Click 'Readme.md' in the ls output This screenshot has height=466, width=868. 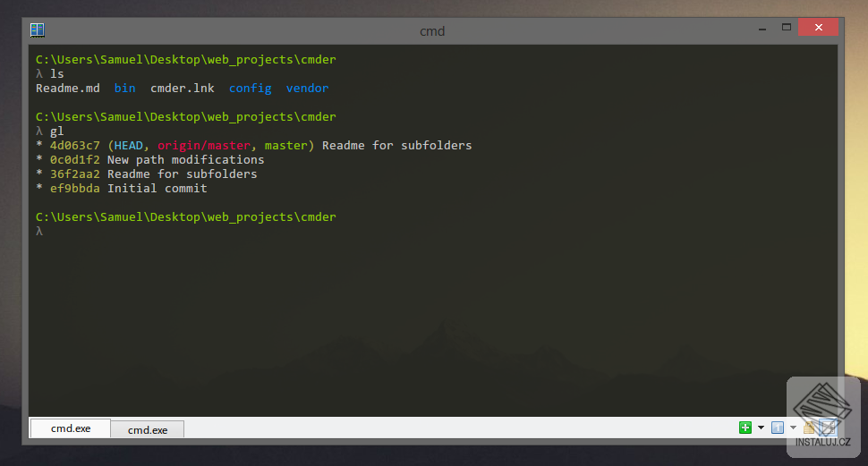point(68,88)
